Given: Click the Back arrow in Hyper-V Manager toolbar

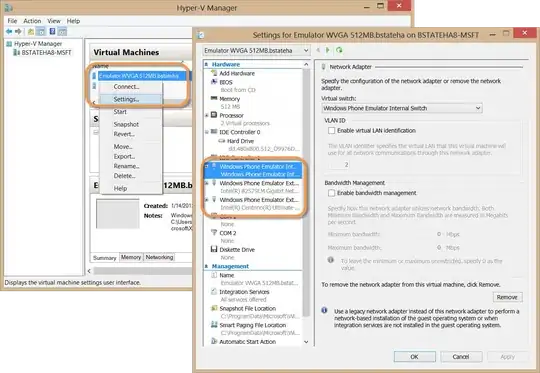Looking at the screenshot, I should point(9,32).
